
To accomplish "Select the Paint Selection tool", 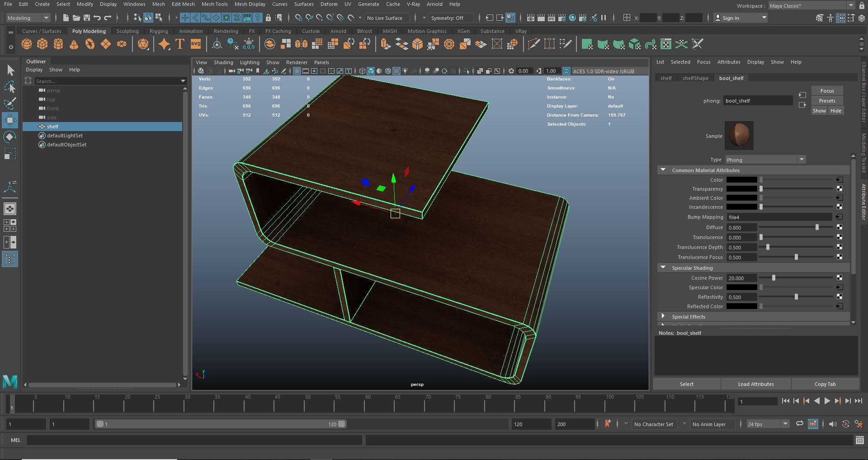I will pos(10,103).
